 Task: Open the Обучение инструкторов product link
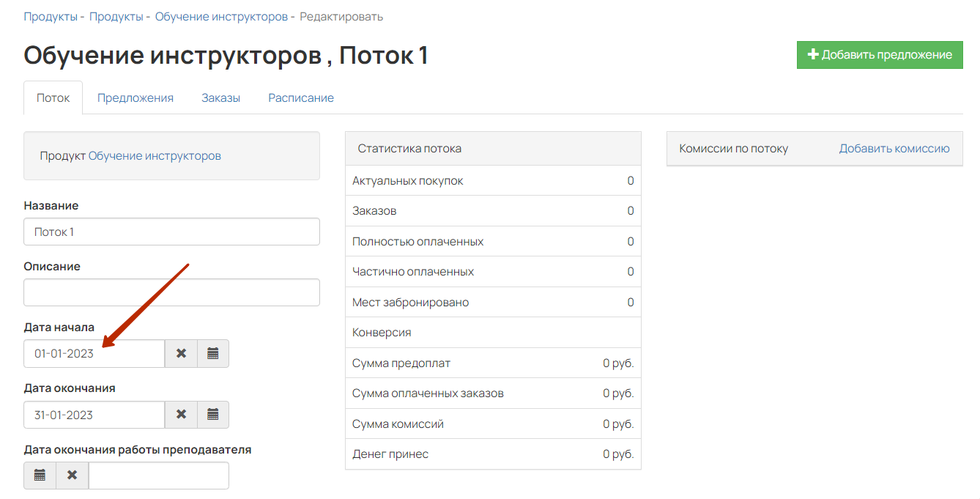(x=155, y=155)
